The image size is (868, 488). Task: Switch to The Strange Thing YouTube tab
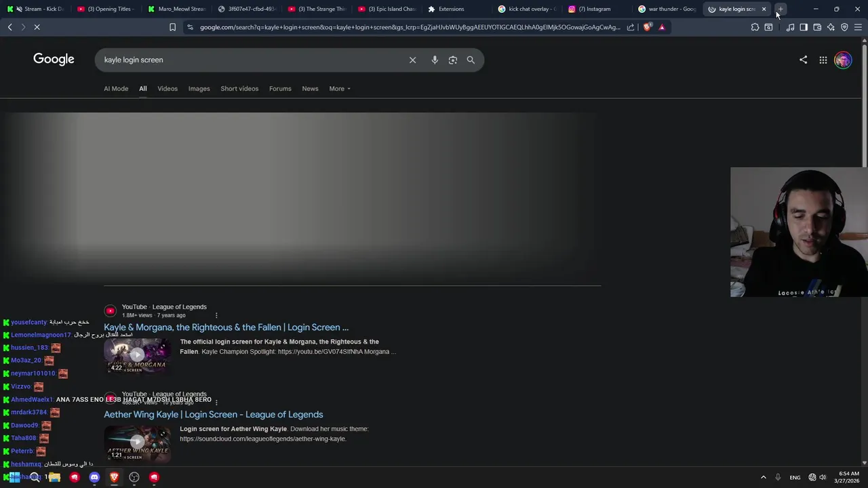[317, 9]
